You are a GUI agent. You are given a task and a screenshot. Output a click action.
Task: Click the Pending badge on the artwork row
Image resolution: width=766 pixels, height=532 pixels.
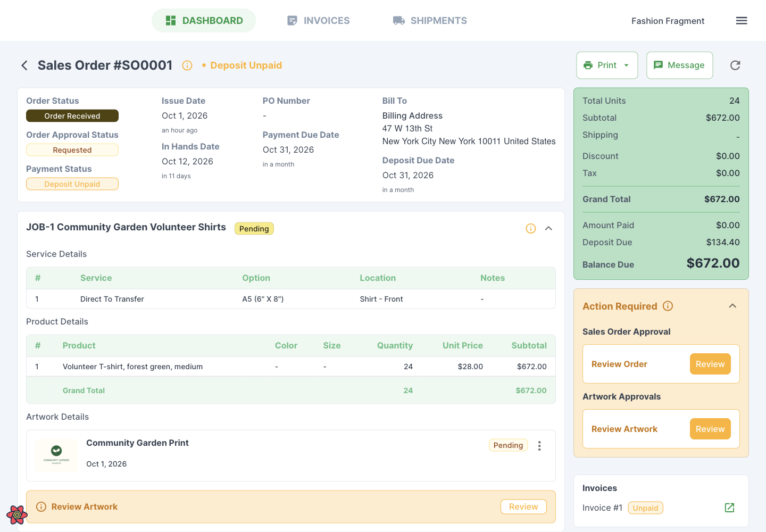point(508,445)
